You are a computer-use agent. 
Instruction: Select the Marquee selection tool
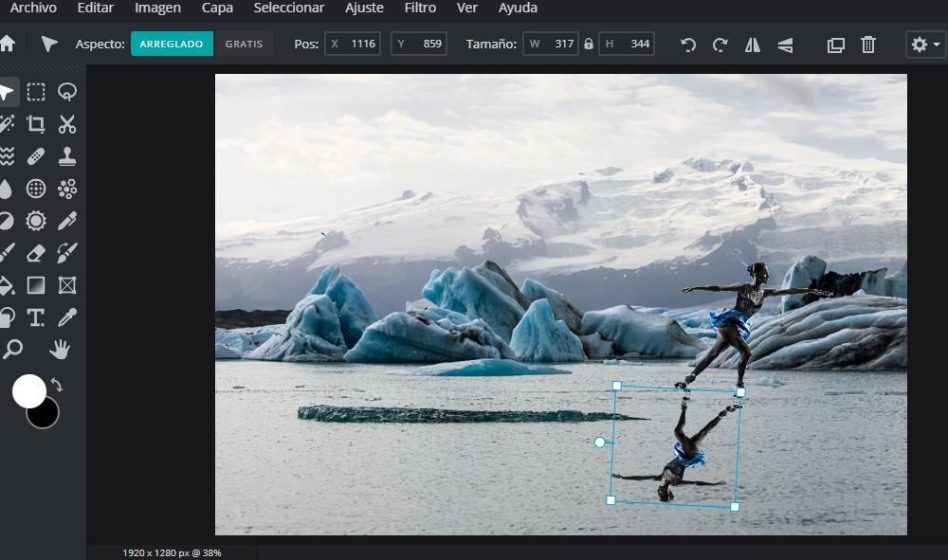click(x=36, y=92)
